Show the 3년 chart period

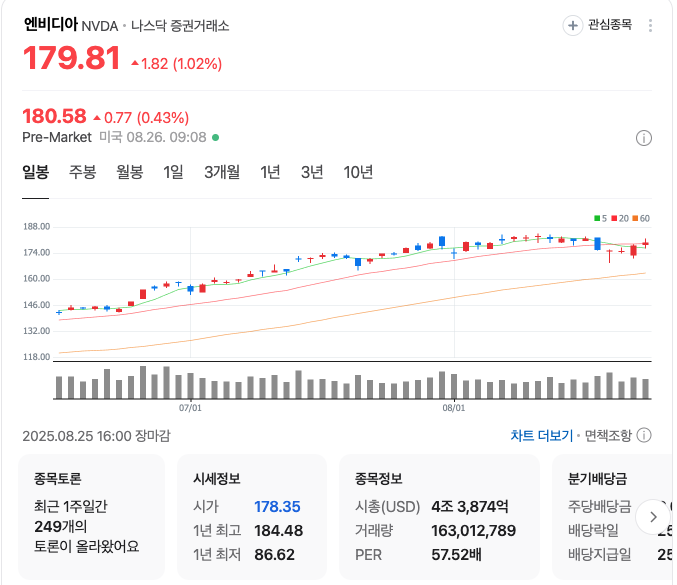pyautogui.click(x=312, y=172)
